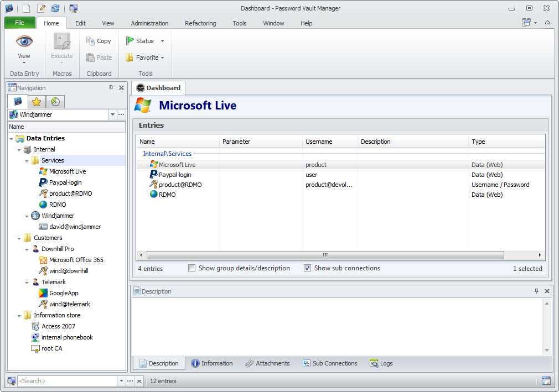Uncheck Show sub connections checkbox
This screenshot has height=392, width=559.
click(307, 268)
